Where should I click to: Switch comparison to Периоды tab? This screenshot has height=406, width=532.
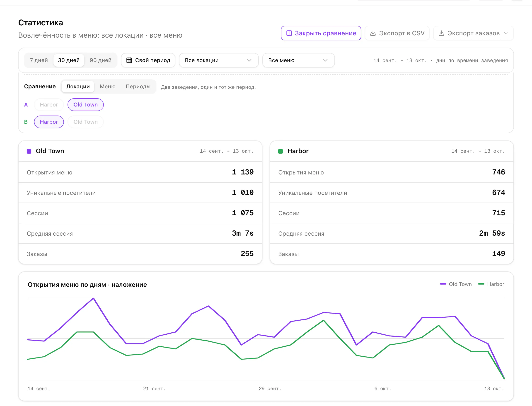pyautogui.click(x=138, y=87)
